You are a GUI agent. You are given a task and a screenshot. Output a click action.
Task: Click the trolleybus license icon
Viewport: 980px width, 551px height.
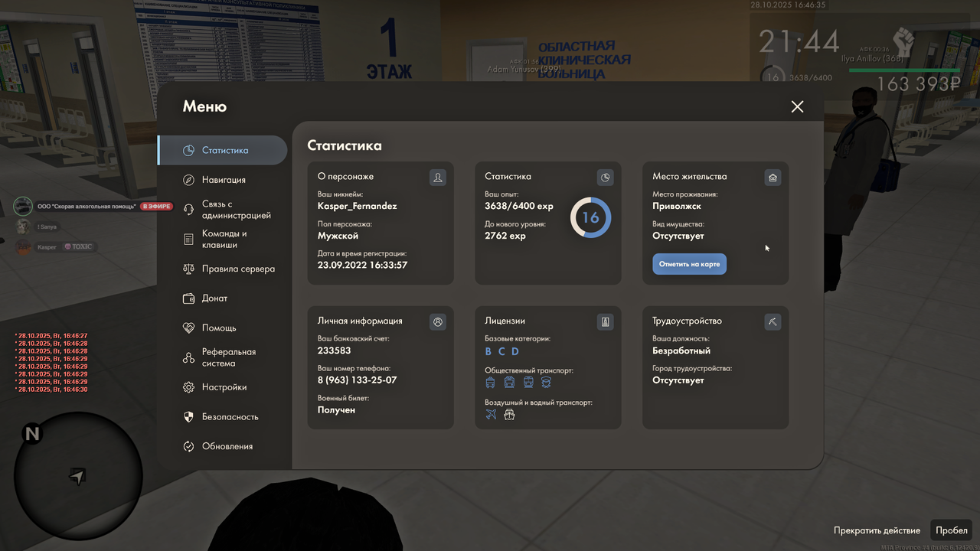coord(491,383)
